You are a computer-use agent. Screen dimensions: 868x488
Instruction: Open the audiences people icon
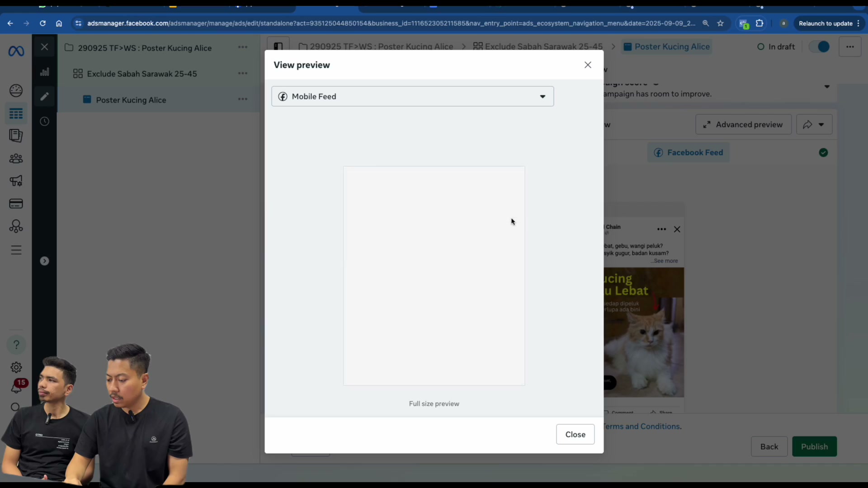[16, 159]
